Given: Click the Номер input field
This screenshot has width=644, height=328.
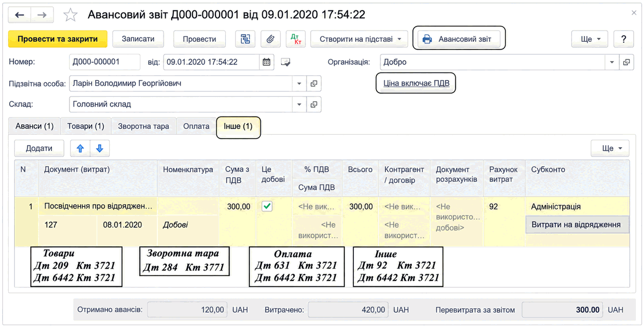Looking at the screenshot, I should [105, 62].
